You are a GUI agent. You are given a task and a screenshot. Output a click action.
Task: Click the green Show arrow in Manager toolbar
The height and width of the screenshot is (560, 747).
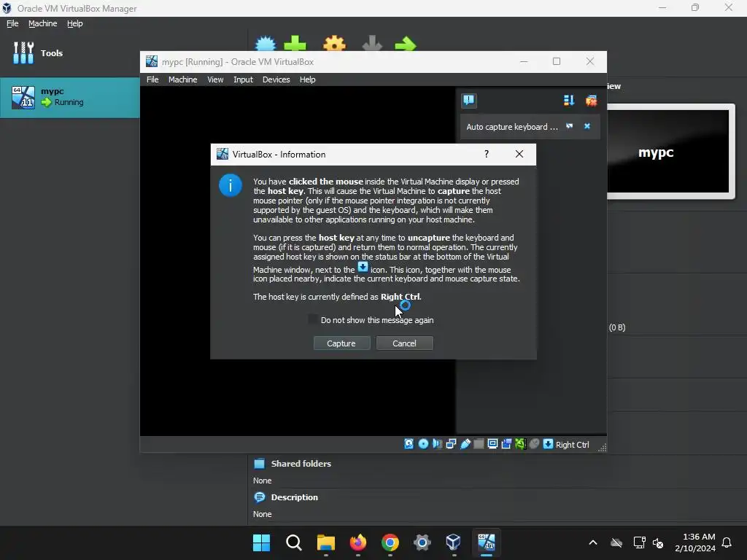pyautogui.click(x=406, y=44)
